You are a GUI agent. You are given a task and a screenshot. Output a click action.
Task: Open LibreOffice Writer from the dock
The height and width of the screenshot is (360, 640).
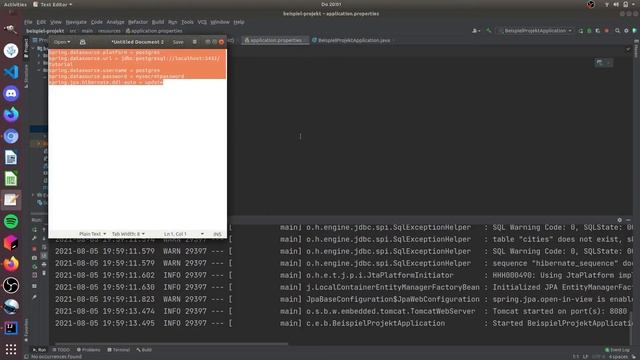pyautogui.click(x=11, y=158)
